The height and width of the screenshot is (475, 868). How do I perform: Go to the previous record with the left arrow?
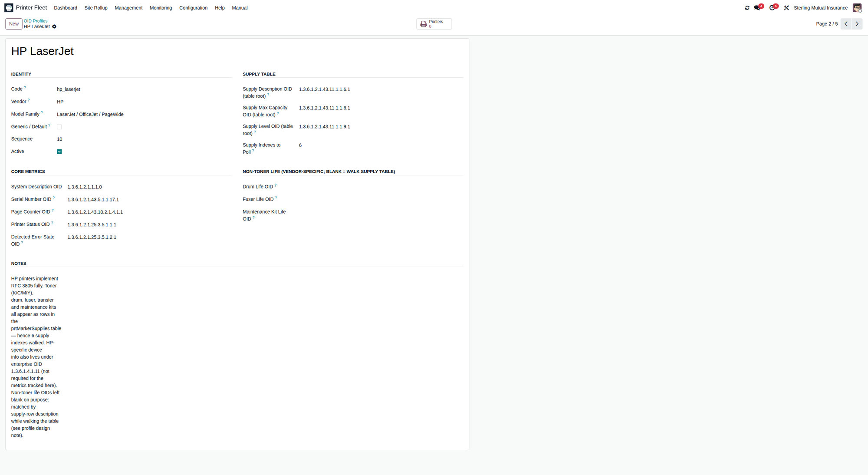pyautogui.click(x=846, y=24)
